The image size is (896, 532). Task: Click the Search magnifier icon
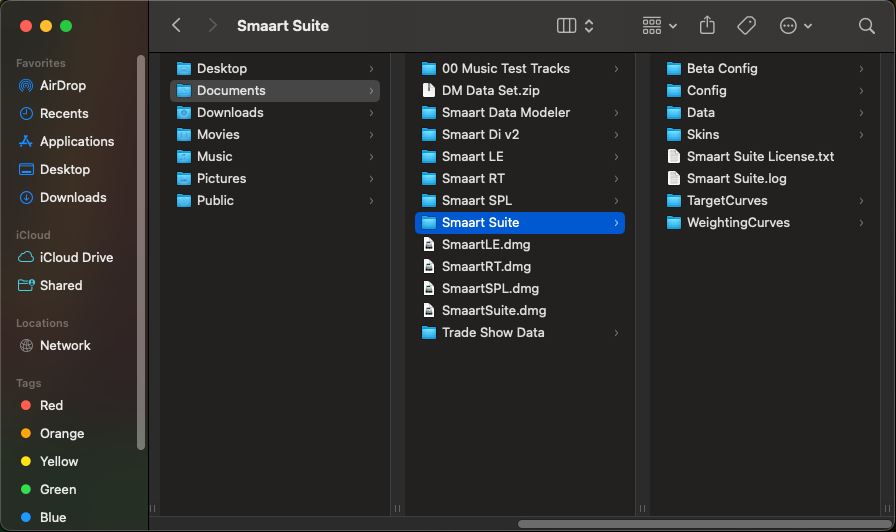866,26
